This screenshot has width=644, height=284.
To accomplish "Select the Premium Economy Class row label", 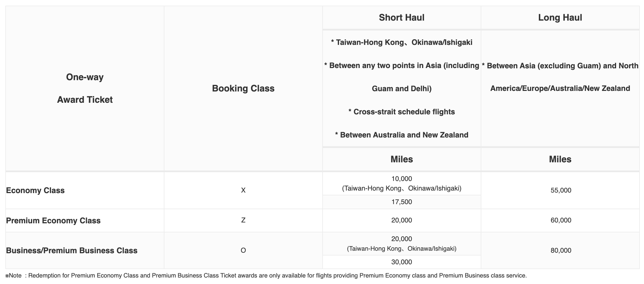I will tap(53, 220).
